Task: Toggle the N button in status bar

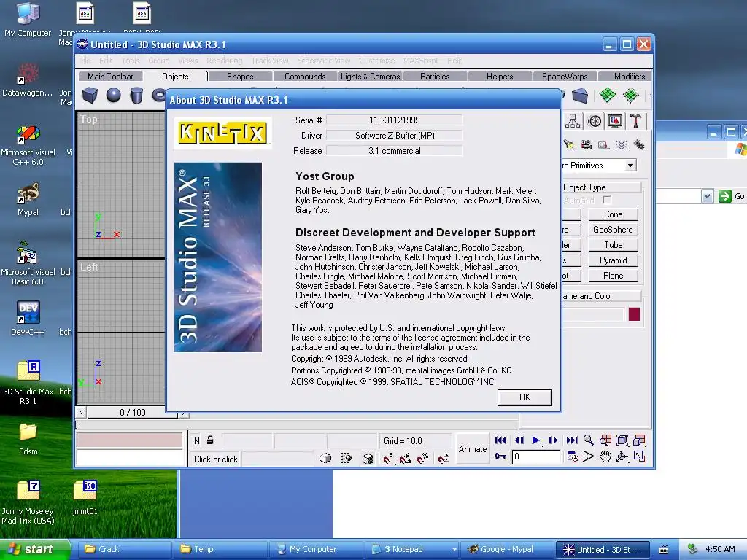Action: [x=197, y=441]
